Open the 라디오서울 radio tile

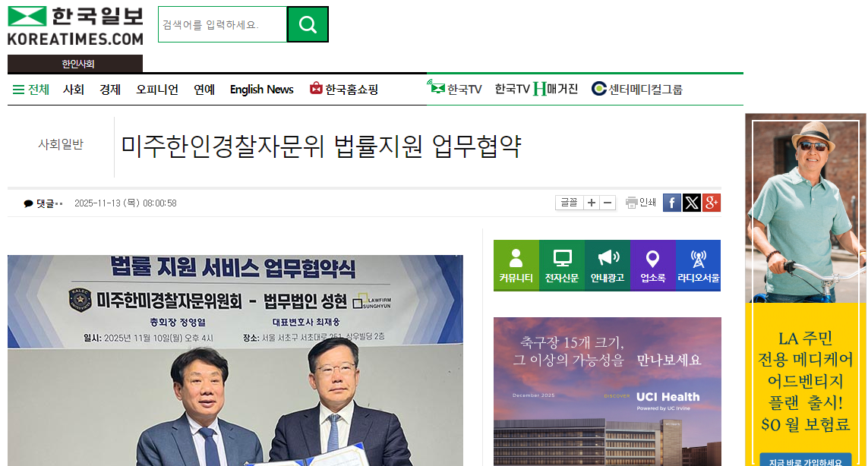tap(698, 265)
